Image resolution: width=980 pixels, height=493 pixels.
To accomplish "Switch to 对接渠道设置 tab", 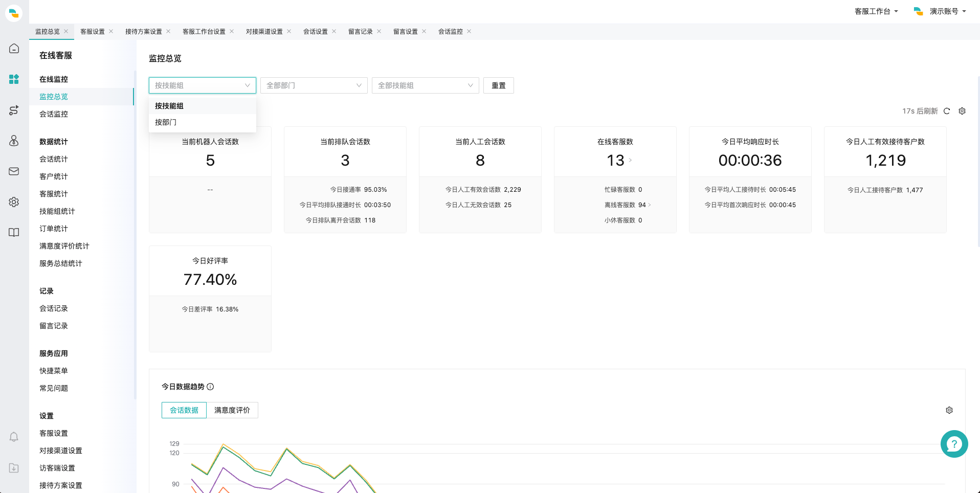I will tap(264, 32).
